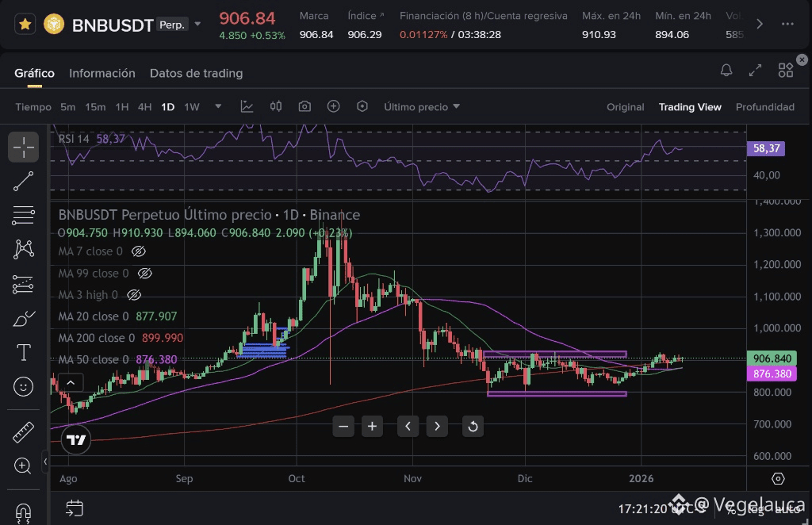Collapse the indicator legend chevron
Screen dimensions: 812x525
pos(70,383)
